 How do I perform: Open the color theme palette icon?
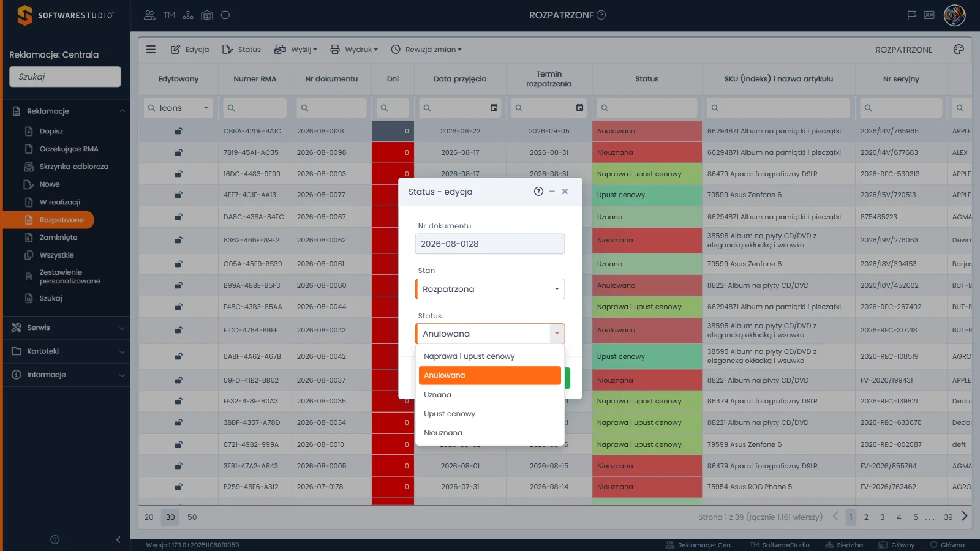(959, 50)
